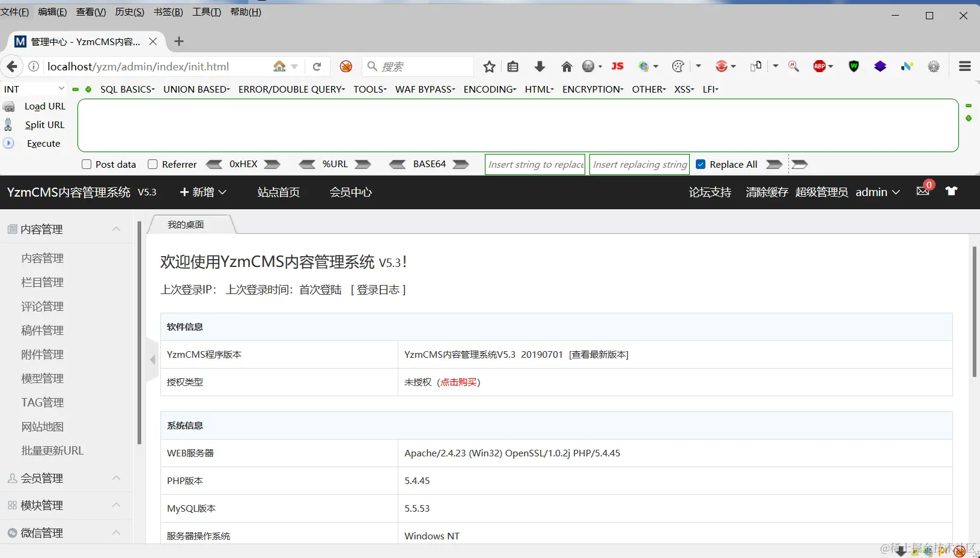Click the cookie editor icon
This screenshot has height=558, width=980.
(678, 66)
